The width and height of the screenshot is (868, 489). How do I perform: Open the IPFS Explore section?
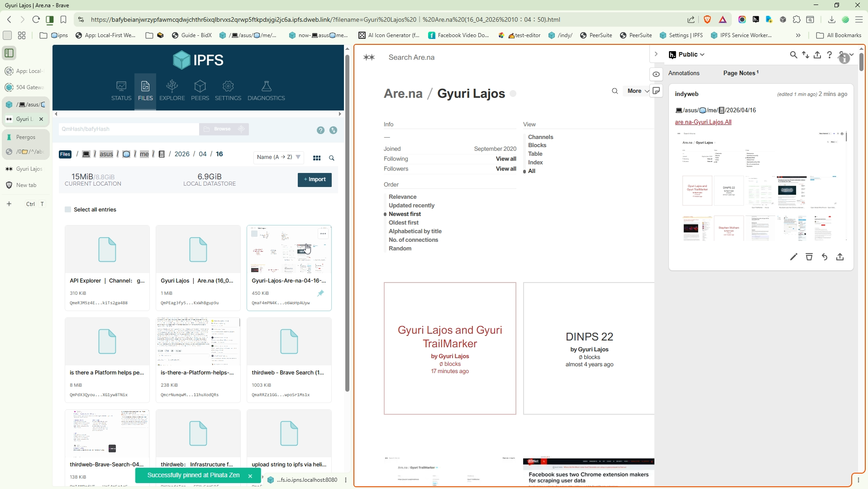point(172,91)
